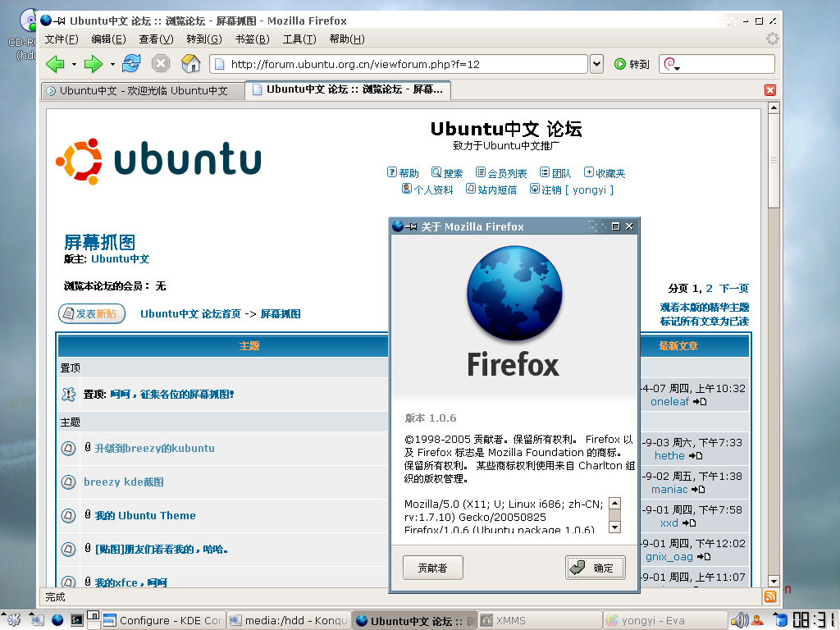The width and height of the screenshot is (840, 630).
Task: Click the sticky announcement topic icon
Action: (x=69, y=395)
